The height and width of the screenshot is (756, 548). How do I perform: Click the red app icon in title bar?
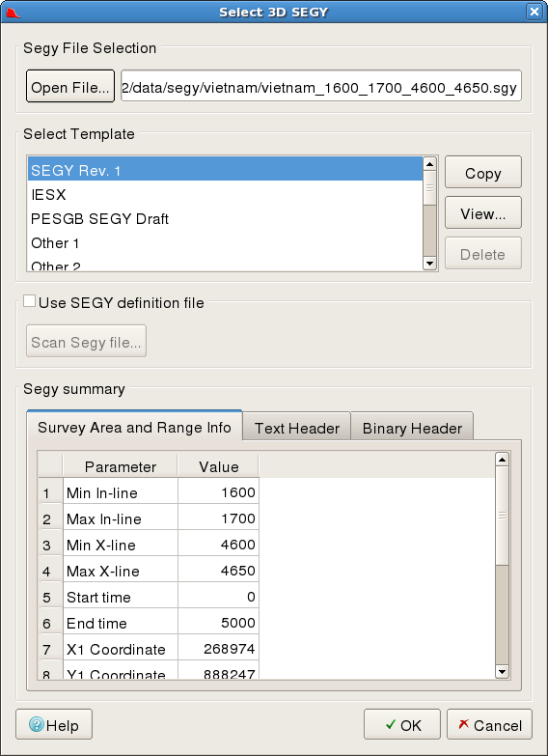point(14,12)
